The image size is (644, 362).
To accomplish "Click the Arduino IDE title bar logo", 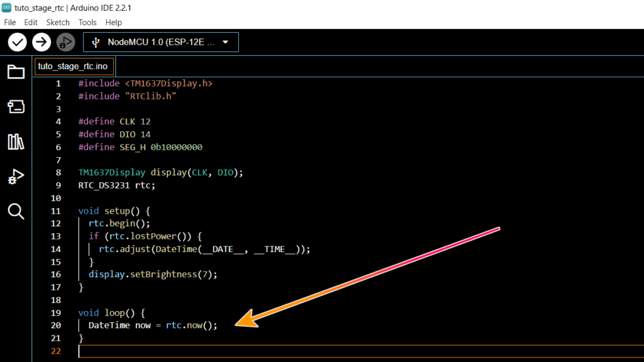I will [x=6, y=8].
